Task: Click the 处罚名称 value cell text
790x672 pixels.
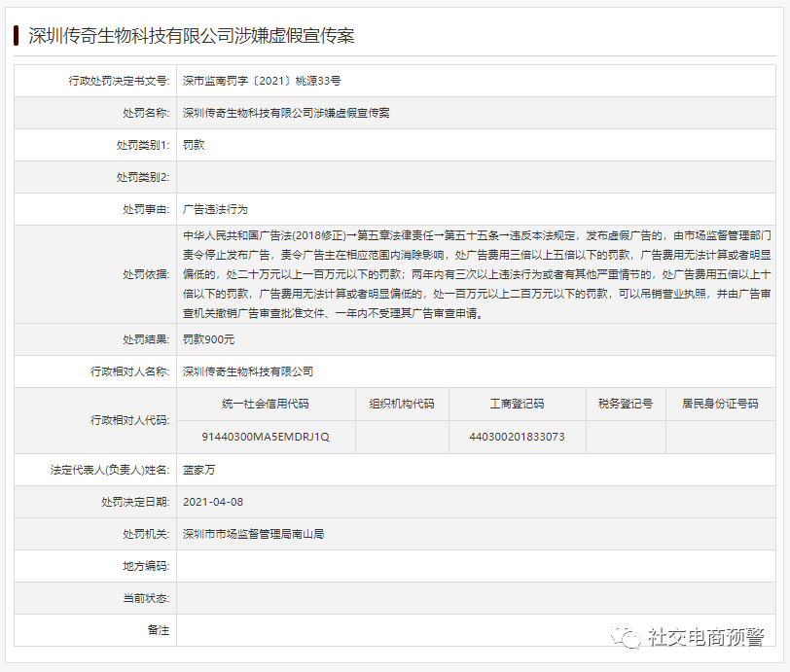Action: [x=286, y=113]
